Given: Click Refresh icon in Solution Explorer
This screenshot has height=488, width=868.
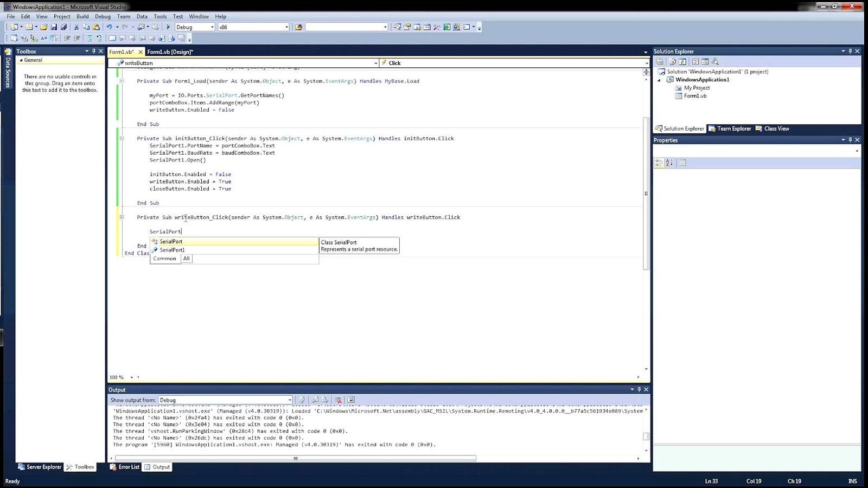Looking at the screenshot, I should coord(682,62).
